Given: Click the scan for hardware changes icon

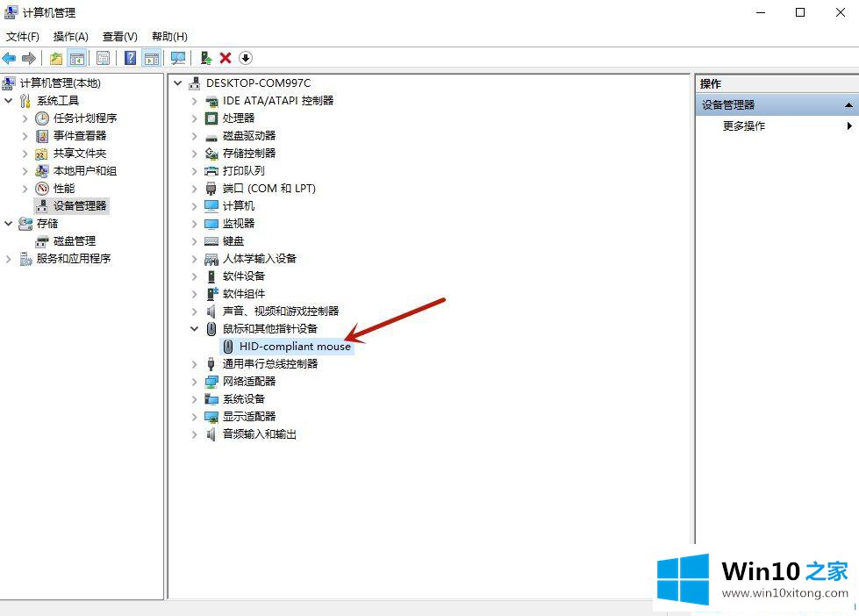Looking at the screenshot, I should click(x=178, y=58).
